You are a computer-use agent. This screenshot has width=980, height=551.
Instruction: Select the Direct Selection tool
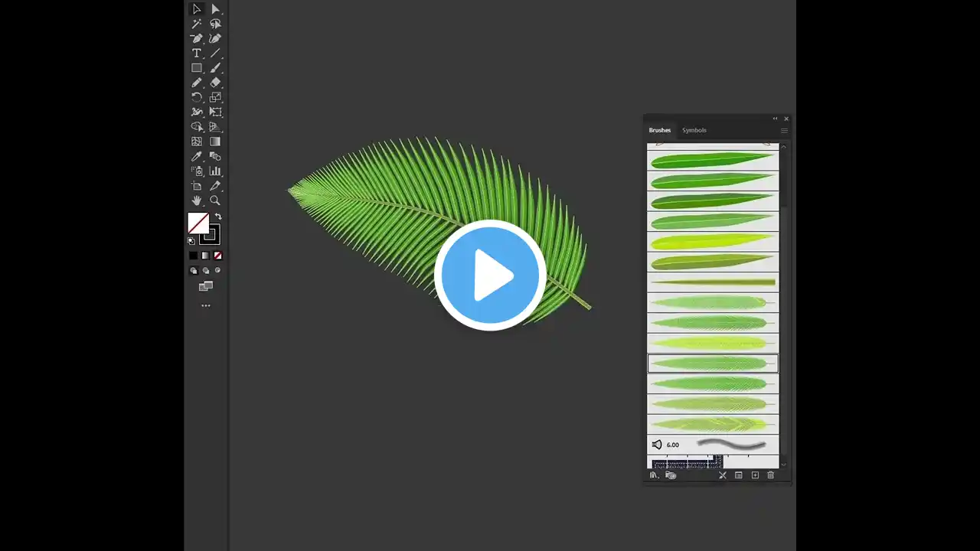point(215,9)
